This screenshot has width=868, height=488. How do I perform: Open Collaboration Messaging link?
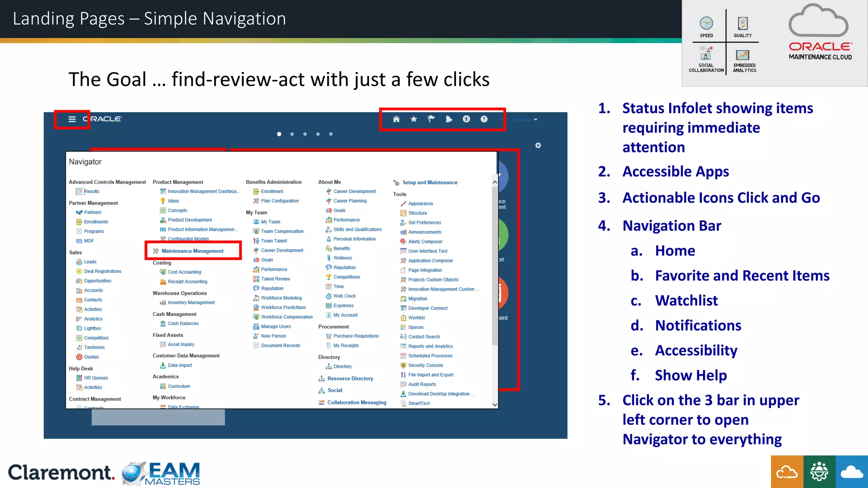[357, 402]
